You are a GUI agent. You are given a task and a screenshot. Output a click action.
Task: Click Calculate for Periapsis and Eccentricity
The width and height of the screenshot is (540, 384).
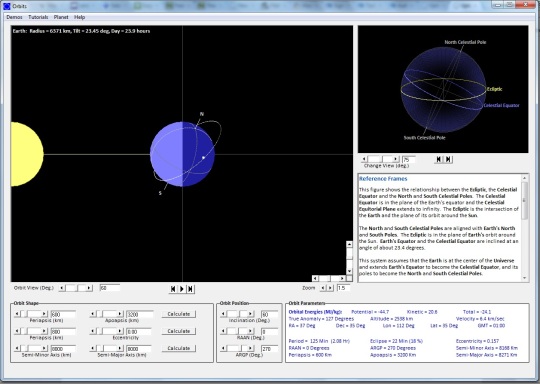[x=179, y=331]
